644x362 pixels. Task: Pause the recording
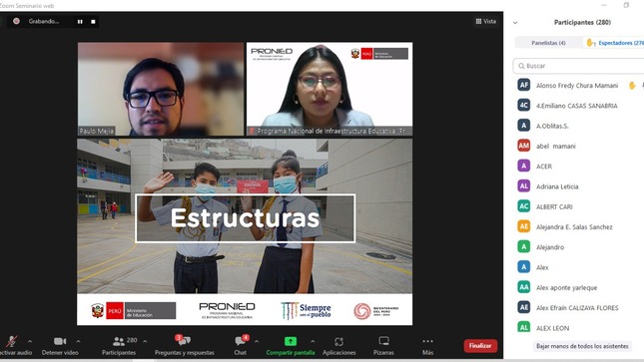(80, 22)
